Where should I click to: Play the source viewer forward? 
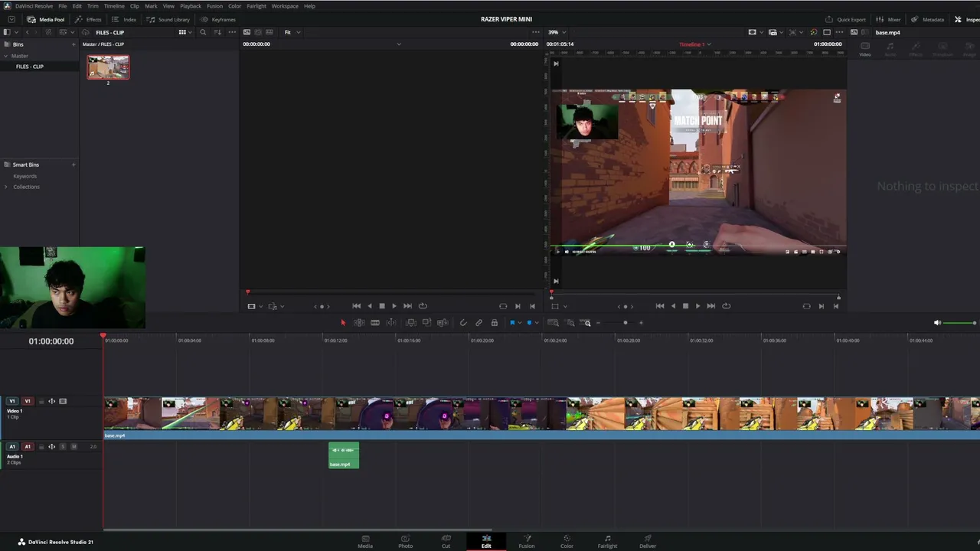pos(394,306)
